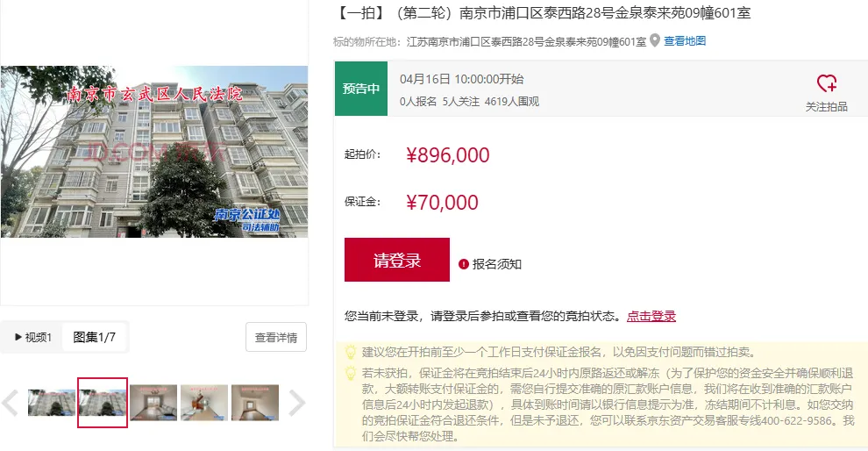Click the lightbulb icon beside the 若未获拍 notice

click(351, 373)
